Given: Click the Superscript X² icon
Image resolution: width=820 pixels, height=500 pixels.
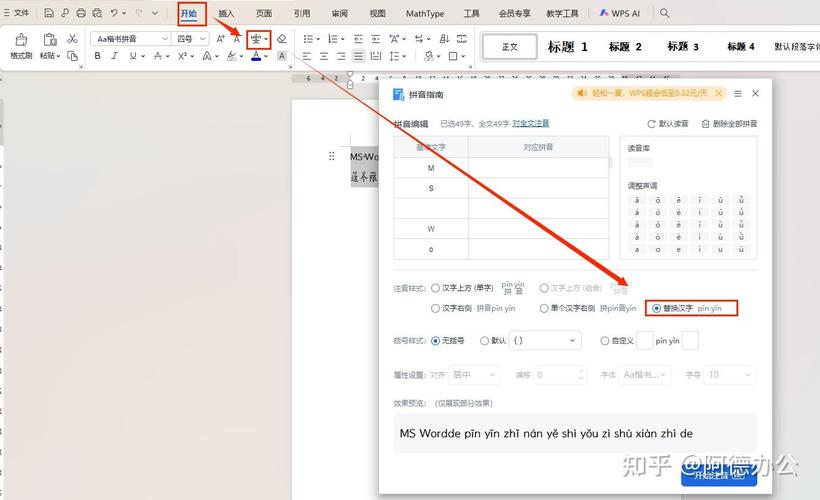Looking at the screenshot, I should (183, 55).
